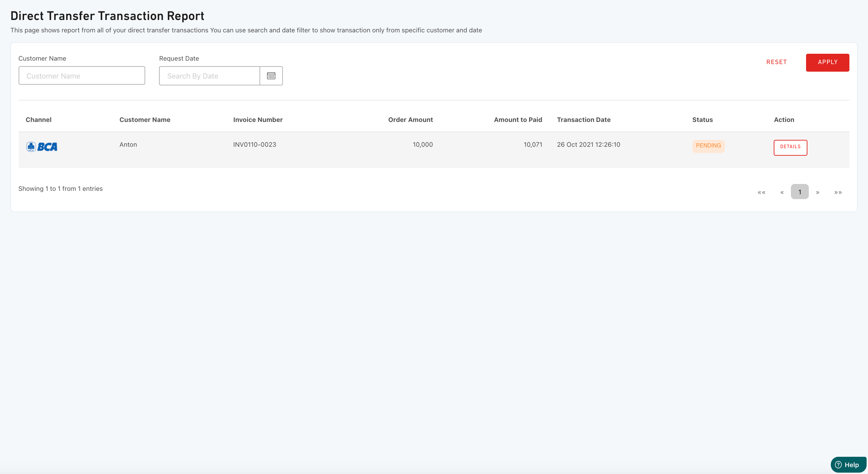Open the calendar date picker icon

coord(271,76)
